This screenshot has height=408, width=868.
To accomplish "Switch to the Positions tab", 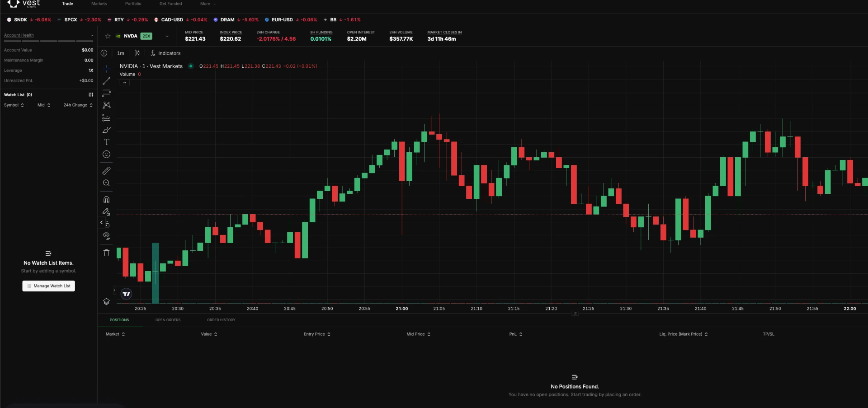I will click(119, 320).
